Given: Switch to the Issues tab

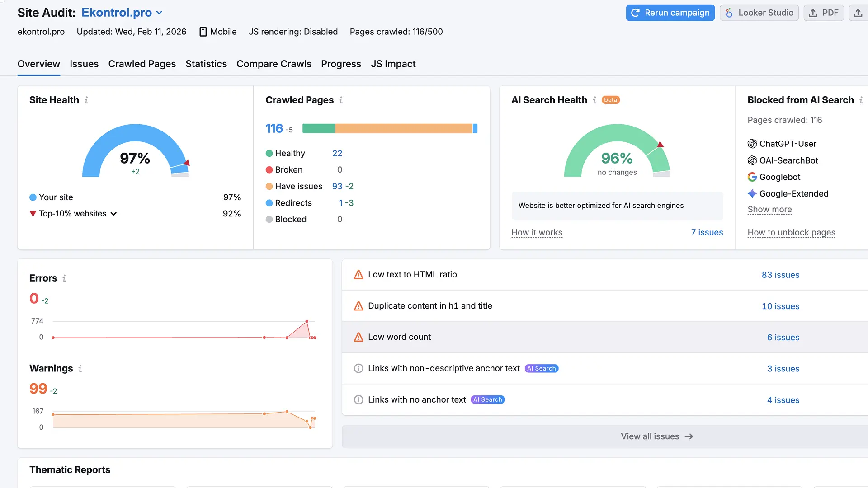Looking at the screenshot, I should pos(84,64).
